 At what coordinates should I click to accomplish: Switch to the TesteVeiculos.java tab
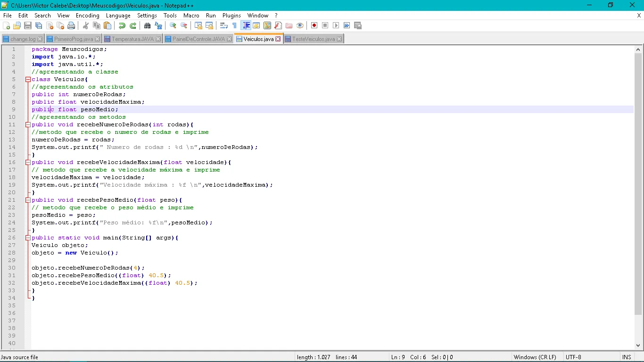click(314, 39)
